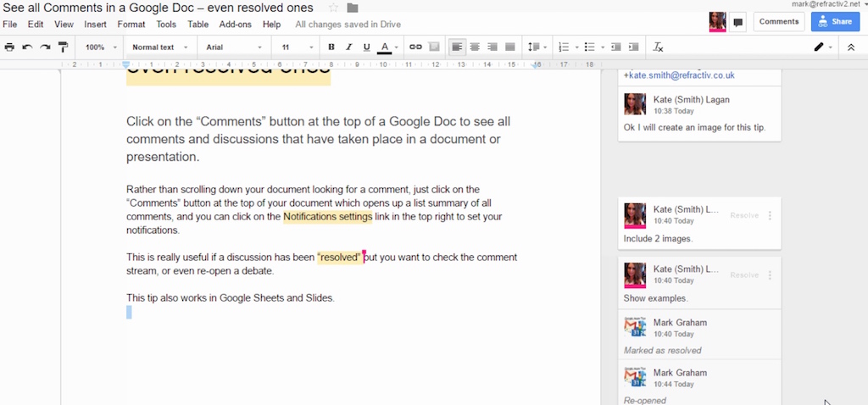Click the Undo arrow icon
The height and width of the screenshot is (405, 868).
pyautogui.click(x=27, y=47)
